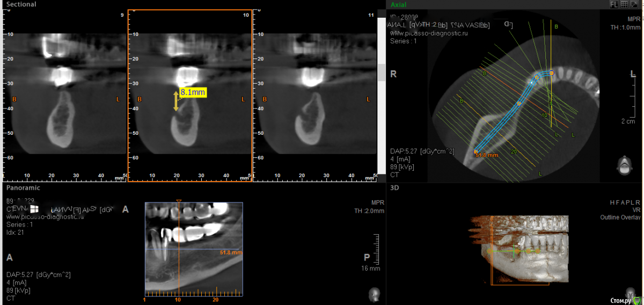The height and width of the screenshot is (305, 644).
Task: Click the Windows logo icon in Panoramic panel
Action: 33,208
